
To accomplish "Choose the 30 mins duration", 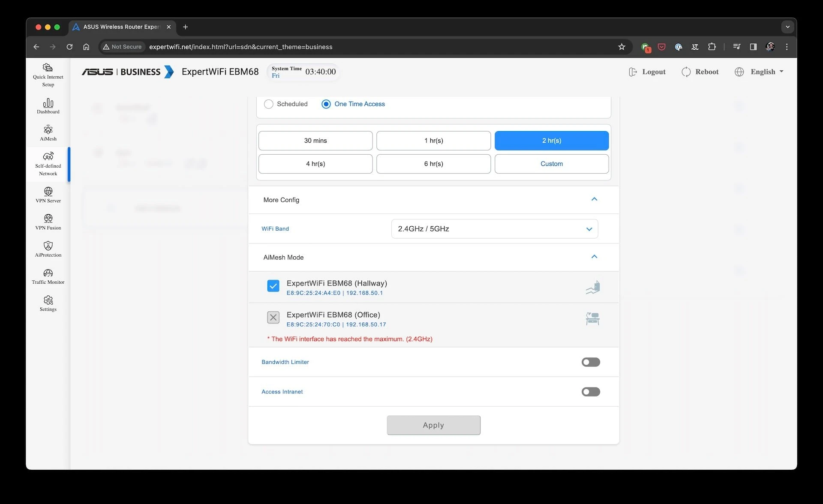I will coord(315,141).
